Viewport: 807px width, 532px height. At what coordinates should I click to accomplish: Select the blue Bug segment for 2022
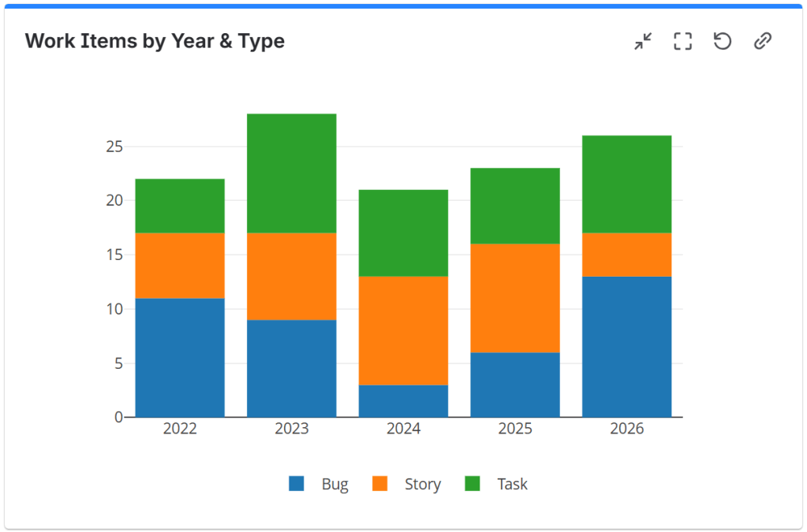tap(180, 357)
